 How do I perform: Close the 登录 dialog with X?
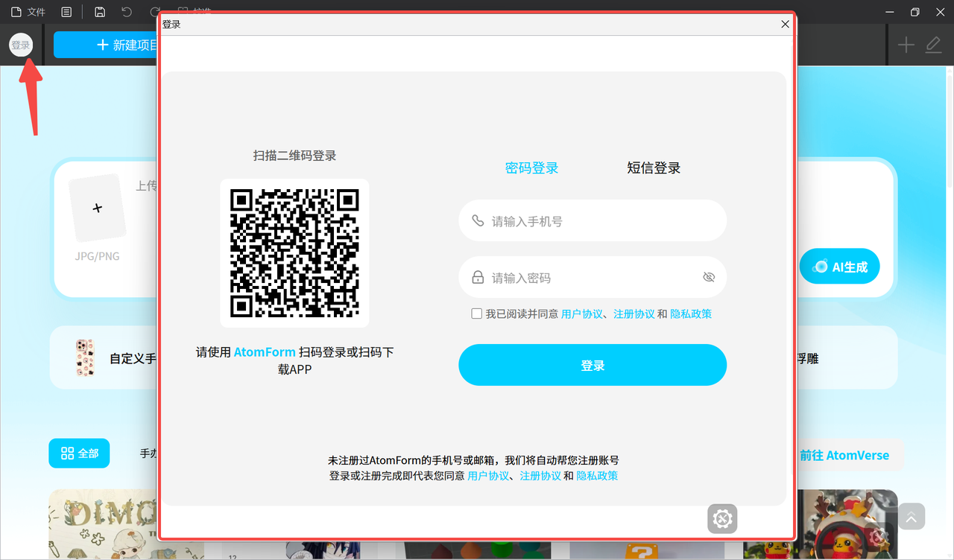pos(785,24)
